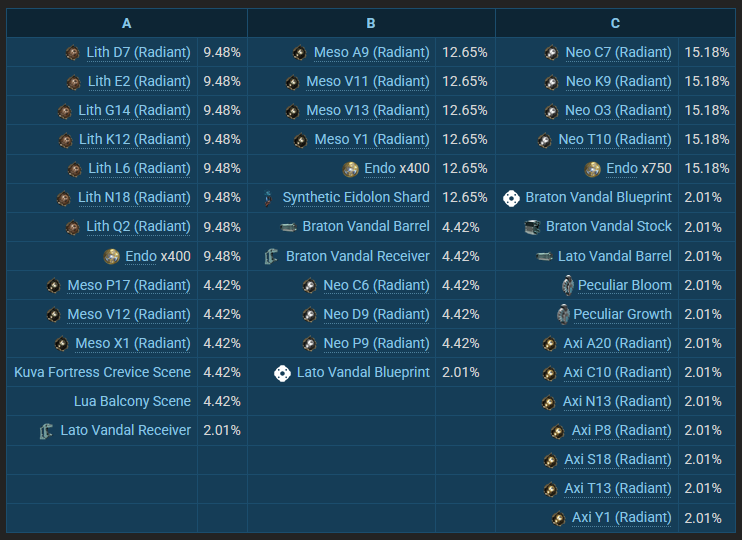Click the Lith G14 relic icon
This screenshot has width=742, height=540.
coord(65,111)
